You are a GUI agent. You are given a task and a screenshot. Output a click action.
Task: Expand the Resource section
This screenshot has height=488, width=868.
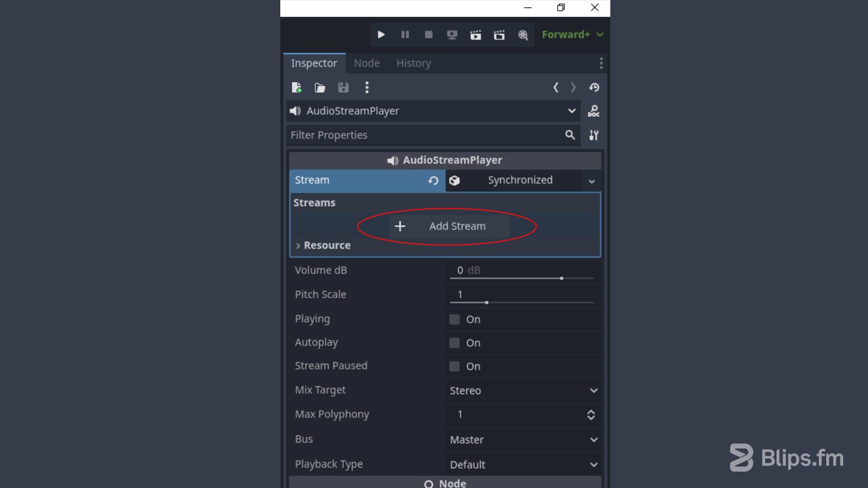[x=322, y=245]
